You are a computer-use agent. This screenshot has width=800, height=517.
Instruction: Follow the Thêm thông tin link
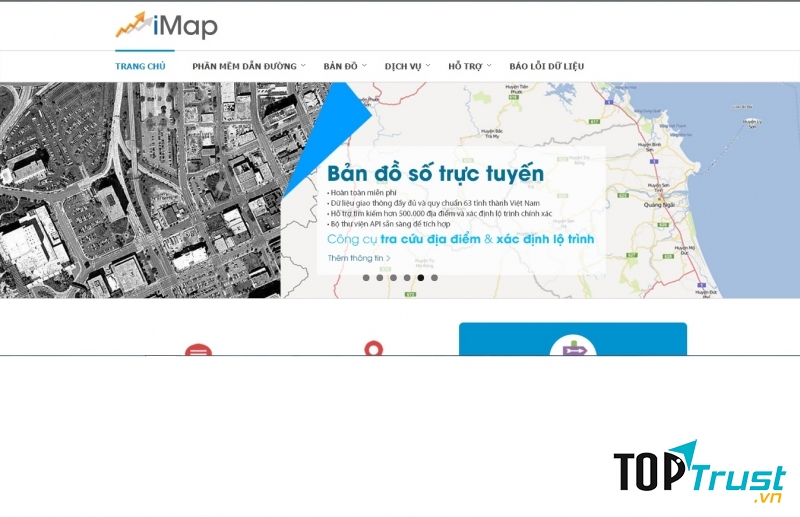coord(359,258)
